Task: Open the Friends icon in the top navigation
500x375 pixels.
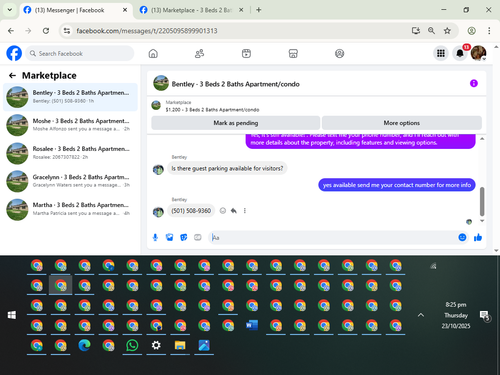Action: coord(199,53)
